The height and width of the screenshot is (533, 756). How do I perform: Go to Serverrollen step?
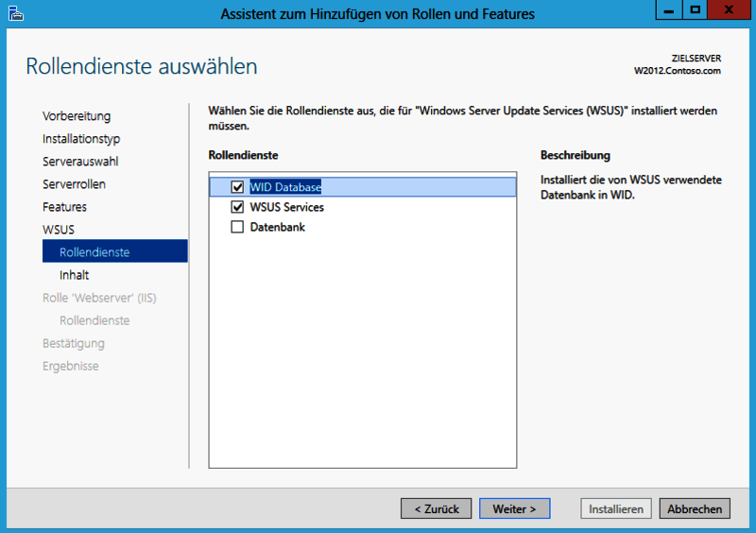[x=74, y=184]
